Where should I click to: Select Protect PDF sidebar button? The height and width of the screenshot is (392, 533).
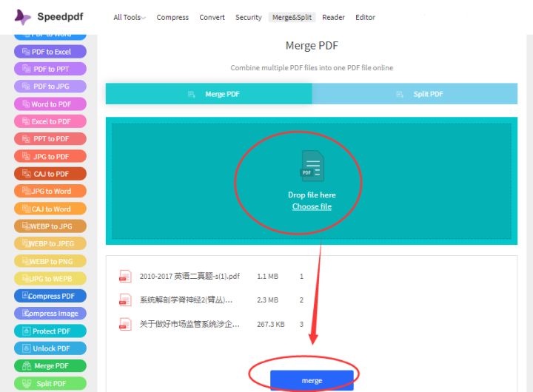(50, 331)
